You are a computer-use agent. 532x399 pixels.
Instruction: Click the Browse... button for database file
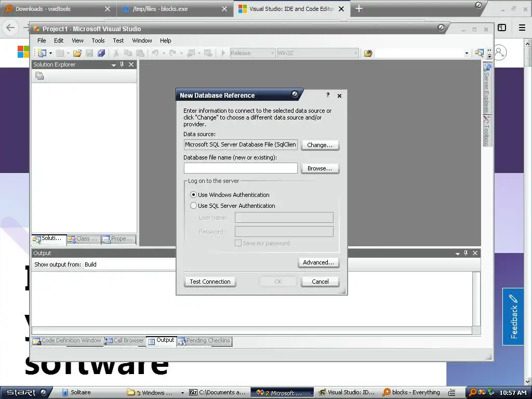pyautogui.click(x=320, y=168)
